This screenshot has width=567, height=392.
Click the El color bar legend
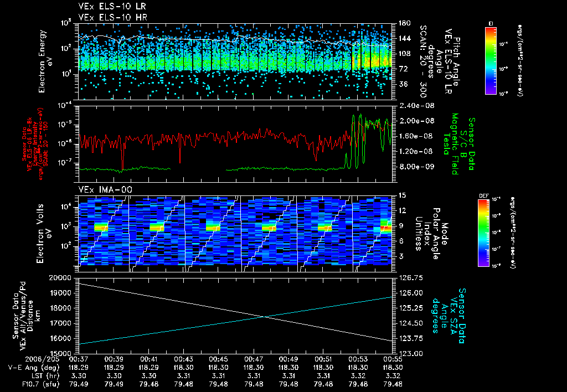pos(491,60)
